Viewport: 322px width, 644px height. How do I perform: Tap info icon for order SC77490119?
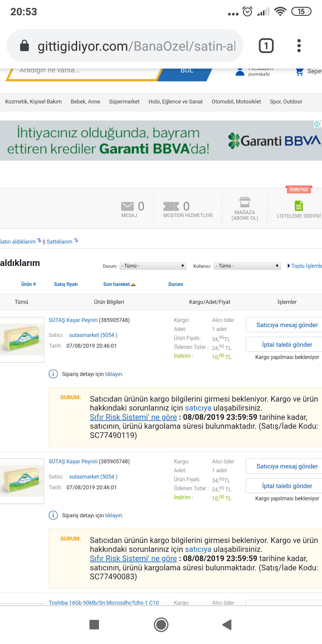click(53, 374)
